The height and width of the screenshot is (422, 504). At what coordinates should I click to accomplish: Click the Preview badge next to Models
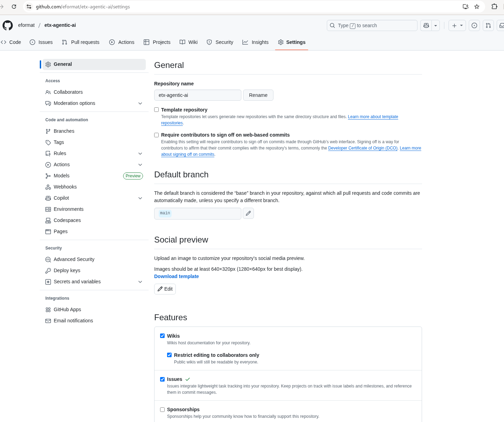pos(133,176)
